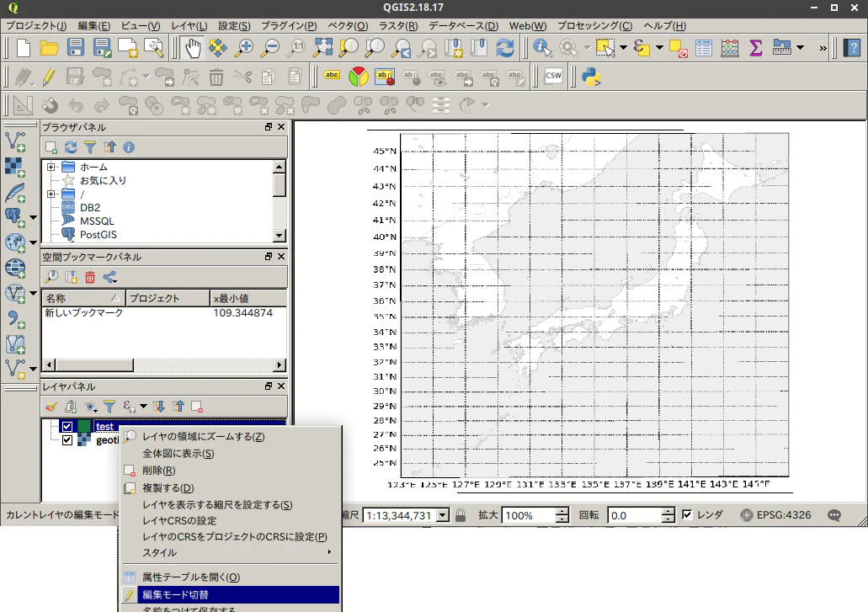Choose 編集モード切替 from the context menu

pos(230,594)
